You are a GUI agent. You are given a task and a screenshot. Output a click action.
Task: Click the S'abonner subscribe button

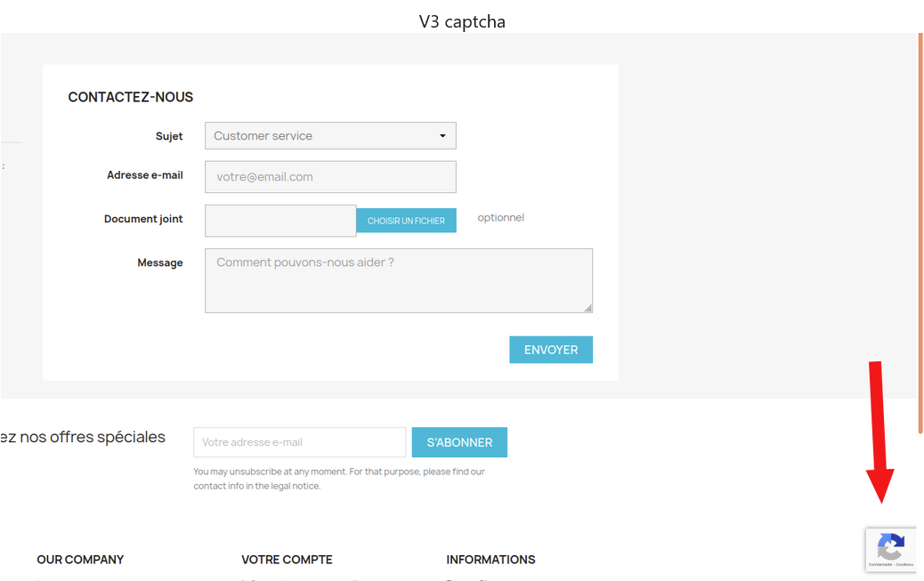(459, 442)
